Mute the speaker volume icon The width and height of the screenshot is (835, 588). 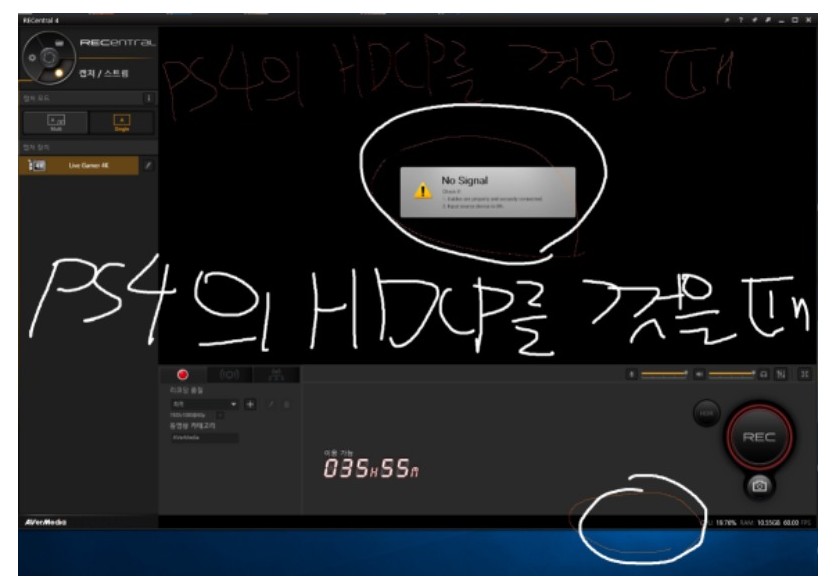(699, 374)
